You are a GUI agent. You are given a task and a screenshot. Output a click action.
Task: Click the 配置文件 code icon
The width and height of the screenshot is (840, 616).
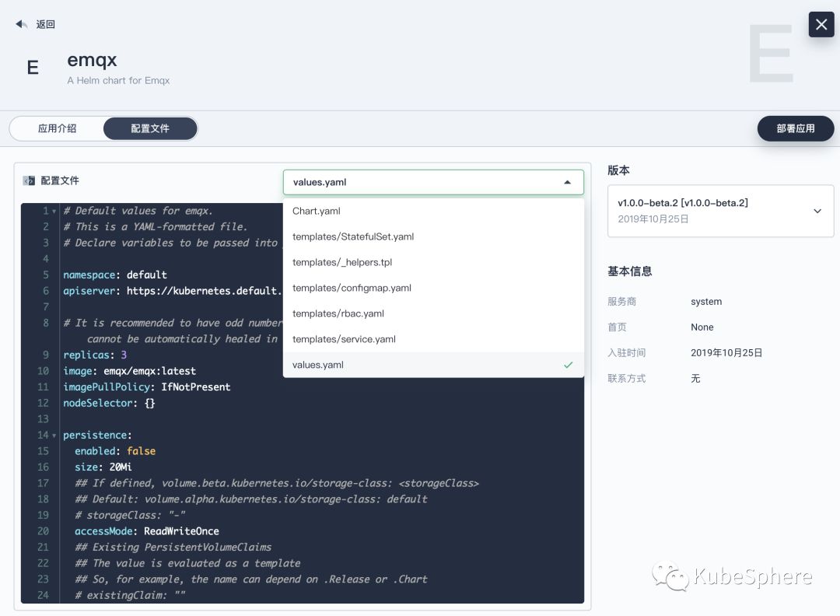(x=29, y=181)
